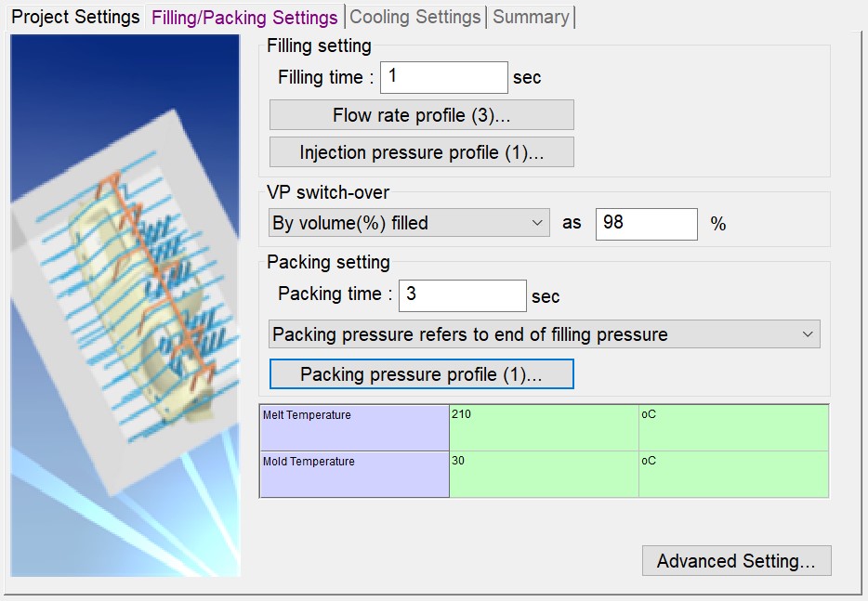The width and height of the screenshot is (868, 601).
Task: Select the Melt Temperature label cell
Action: coord(354,427)
